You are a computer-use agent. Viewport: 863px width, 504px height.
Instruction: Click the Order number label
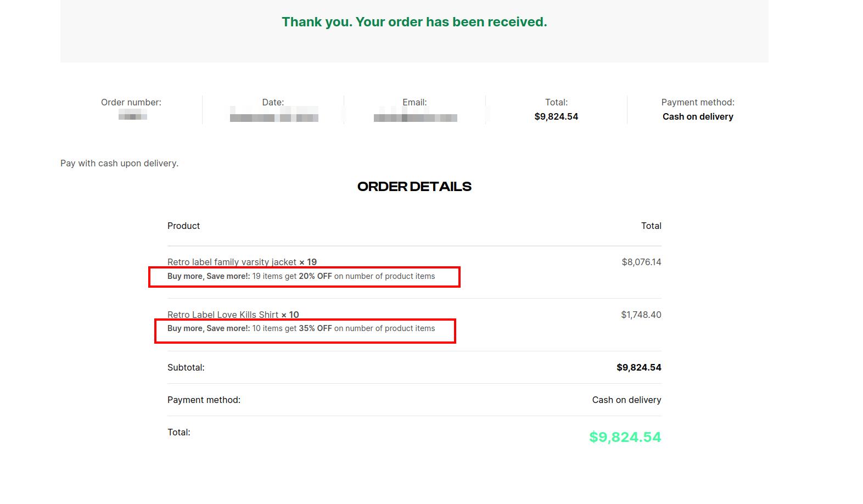click(131, 102)
